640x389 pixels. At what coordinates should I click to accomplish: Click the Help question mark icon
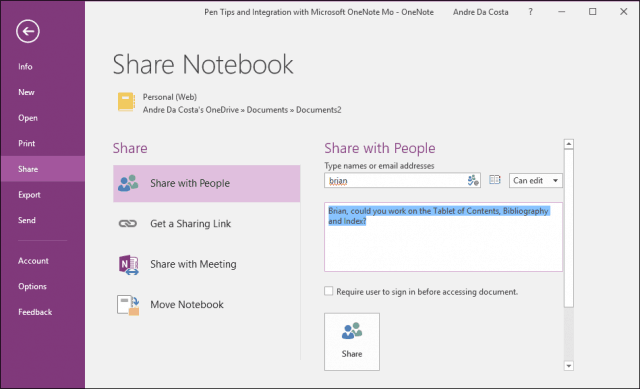[x=530, y=12]
